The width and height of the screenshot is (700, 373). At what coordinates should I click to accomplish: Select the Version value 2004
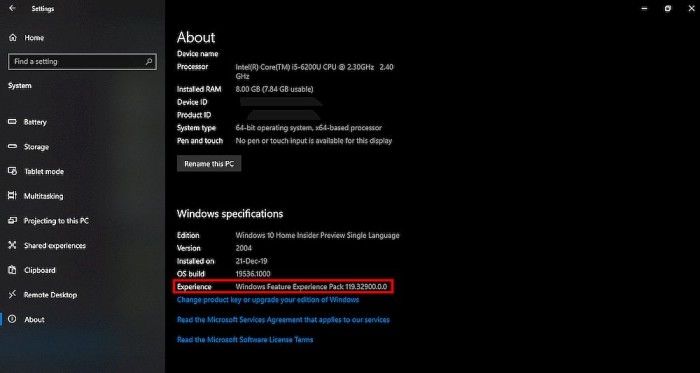[x=243, y=248]
